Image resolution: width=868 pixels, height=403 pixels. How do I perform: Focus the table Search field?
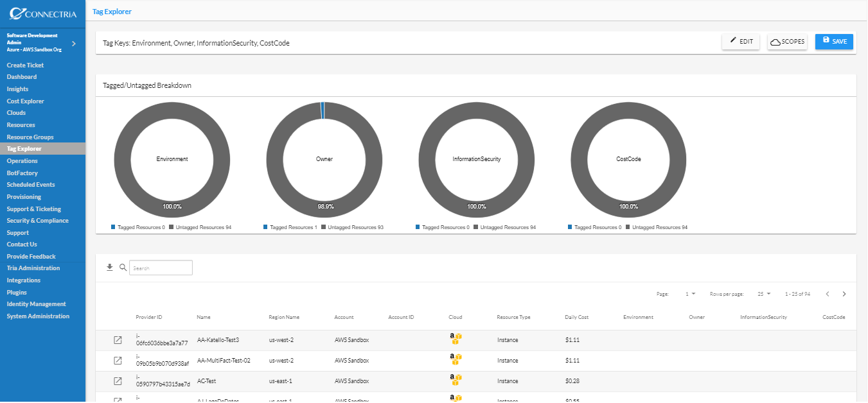point(161,268)
